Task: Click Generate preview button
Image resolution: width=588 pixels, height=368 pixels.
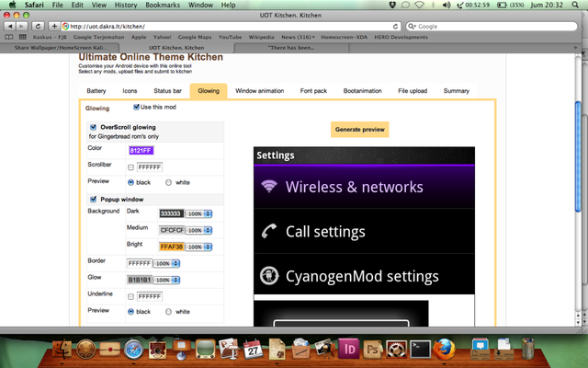Action: pyautogui.click(x=359, y=130)
